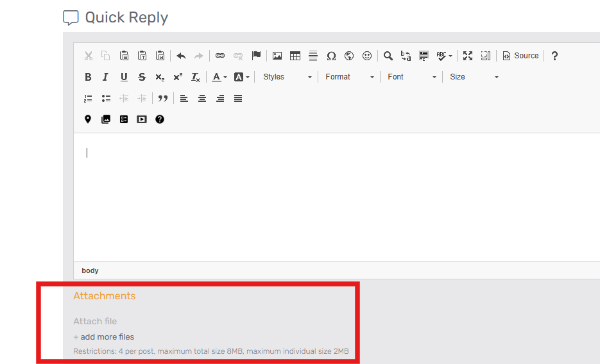The image size is (600, 364).
Task: Switch to Source view
Action: (520, 56)
